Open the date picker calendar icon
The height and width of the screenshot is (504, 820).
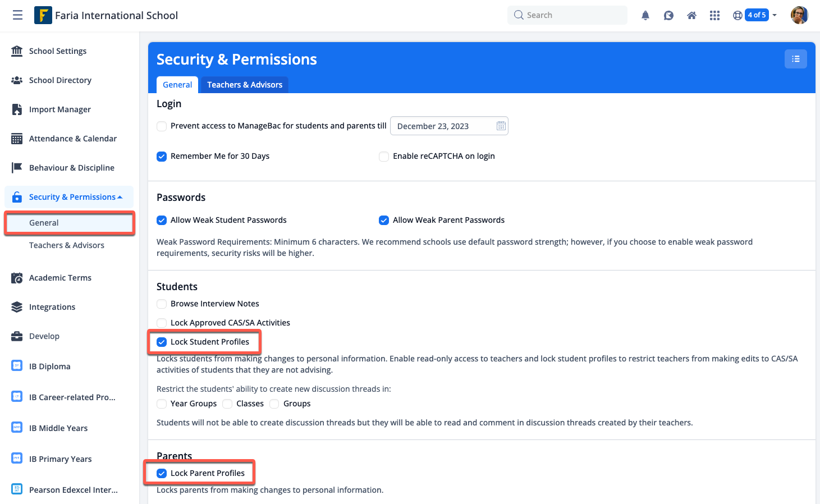(501, 126)
